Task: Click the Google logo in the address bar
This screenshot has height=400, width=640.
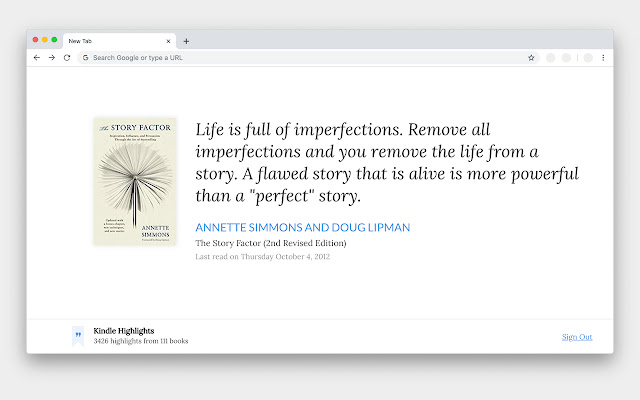Action: tap(86, 58)
